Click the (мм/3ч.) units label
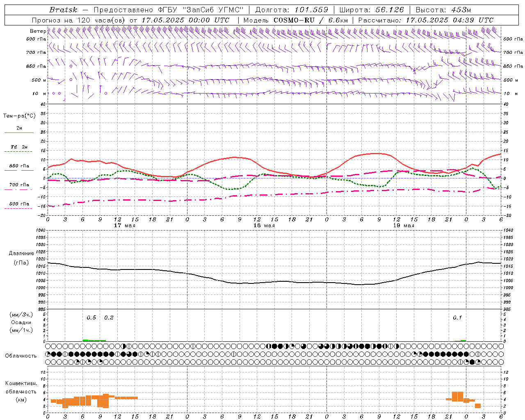525x420 pixels. click(21, 315)
